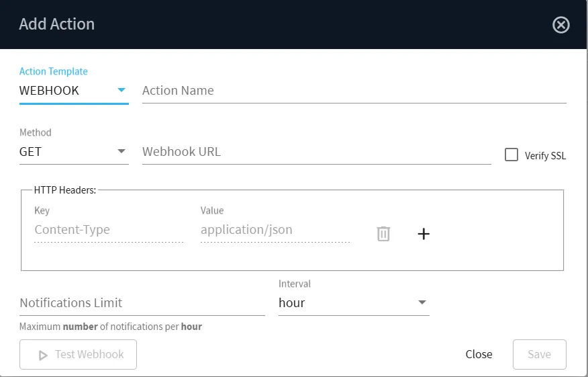588x377 pixels.
Task: Open the Method dropdown showing GET
Action: [x=74, y=152]
